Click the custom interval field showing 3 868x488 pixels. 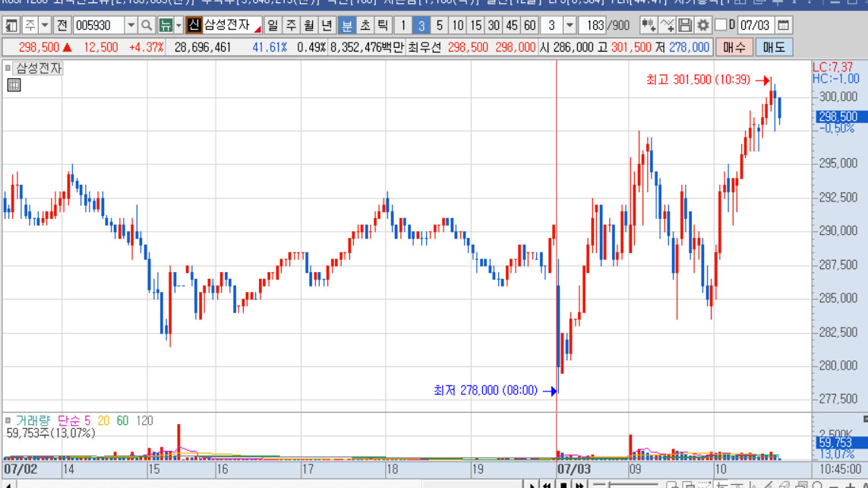pos(552,26)
